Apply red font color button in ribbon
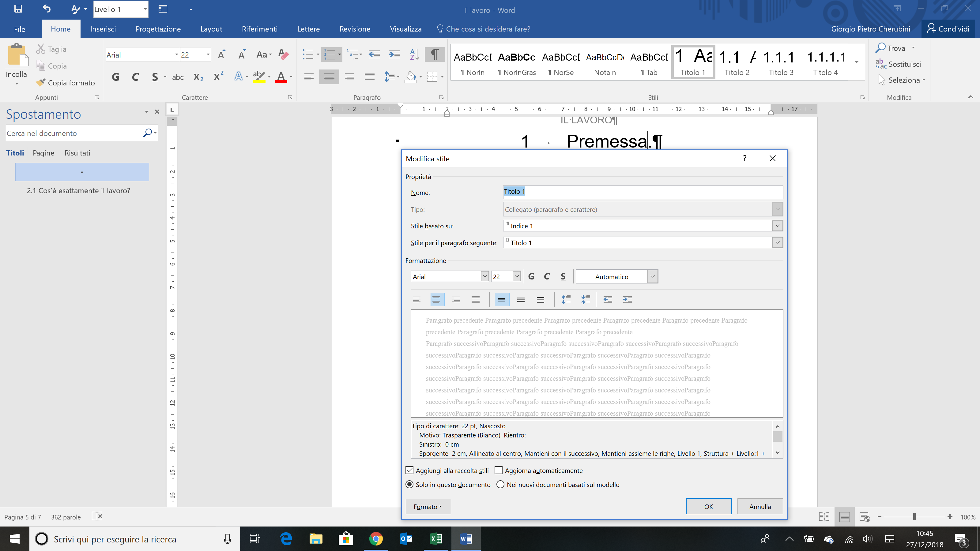Image resolution: width=980 pixels, height=551 pixels. coord(281,77)
